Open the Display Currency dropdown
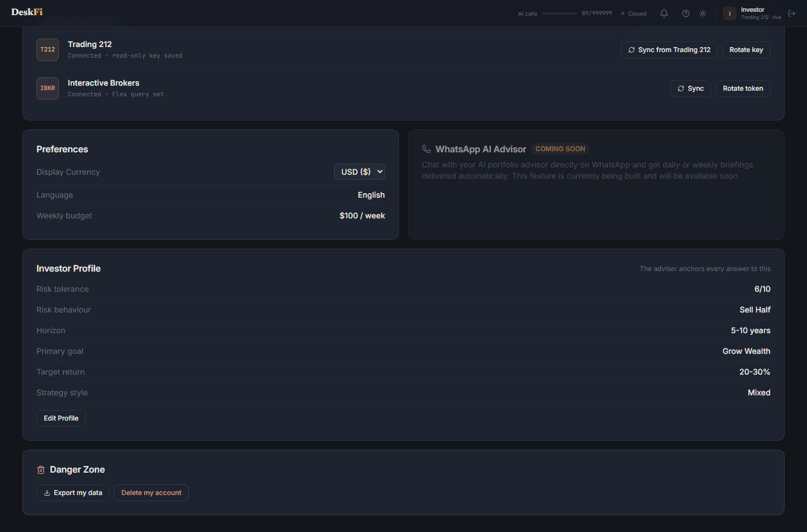The image size is (807, 532). (x=359, y=172)
